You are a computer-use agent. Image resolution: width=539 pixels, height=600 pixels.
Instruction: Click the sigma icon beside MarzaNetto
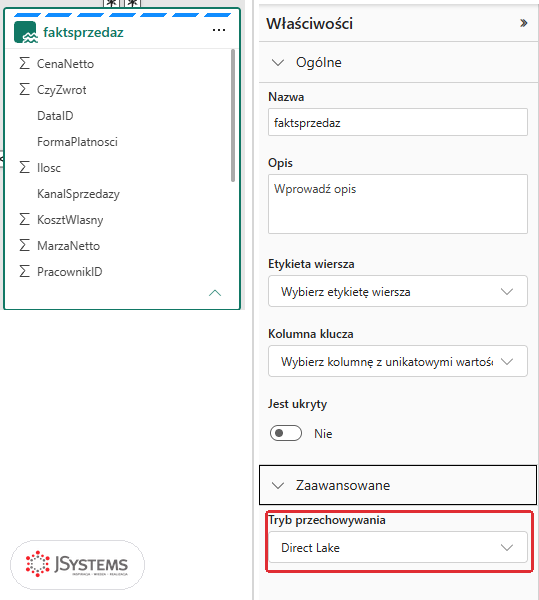click(x=24, y=245)
